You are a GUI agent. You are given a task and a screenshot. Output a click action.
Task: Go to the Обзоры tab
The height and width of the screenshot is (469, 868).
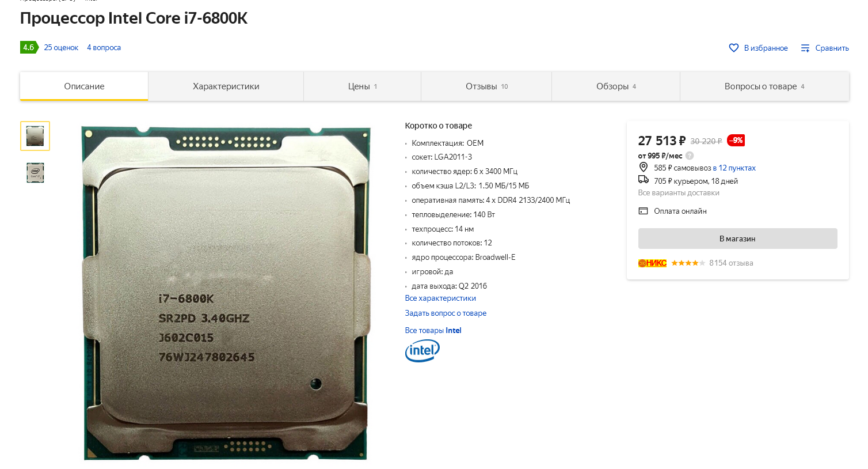(x=616, y=86)
